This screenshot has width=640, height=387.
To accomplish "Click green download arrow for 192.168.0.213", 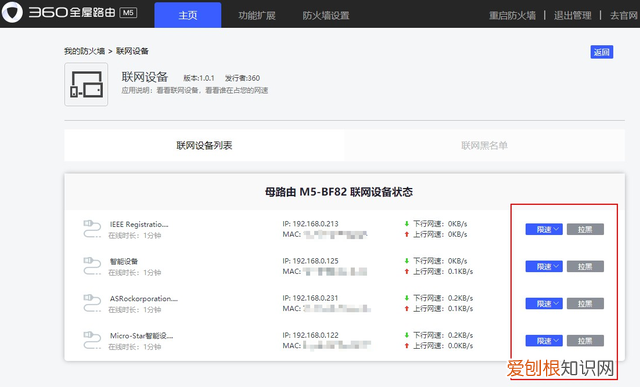I will tap(407, 224).
